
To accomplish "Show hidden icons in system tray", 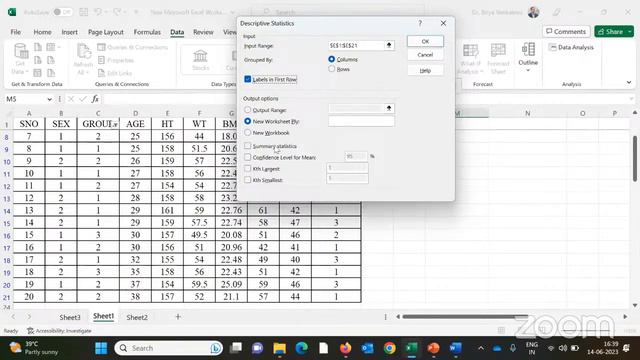I will [481, 348].
